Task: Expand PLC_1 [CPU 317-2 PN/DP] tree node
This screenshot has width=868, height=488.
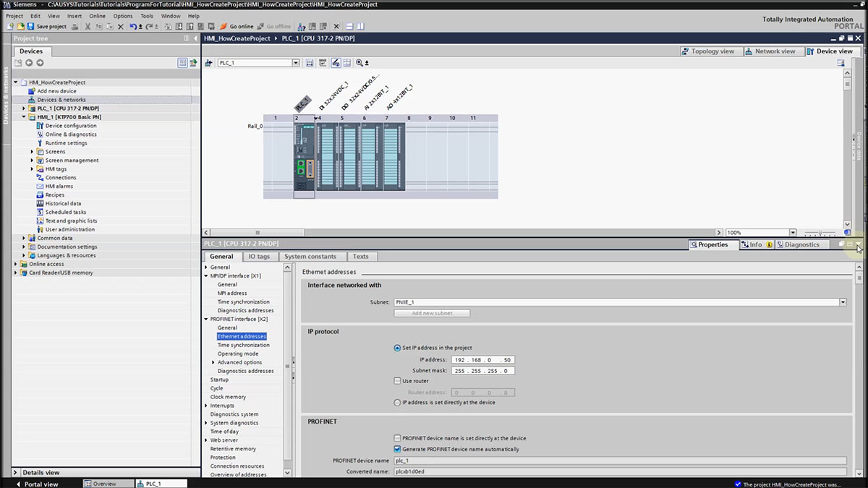Action: (24, 108)
